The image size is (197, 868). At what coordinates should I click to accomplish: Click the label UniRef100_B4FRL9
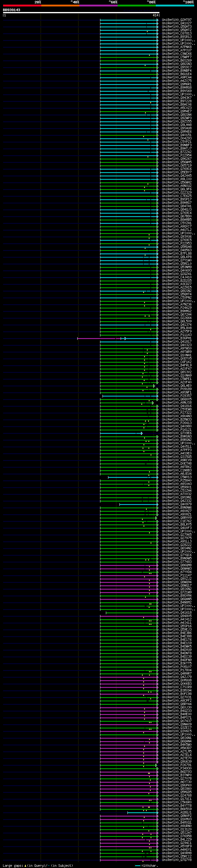pyautogui.click(x=176, y=365)
